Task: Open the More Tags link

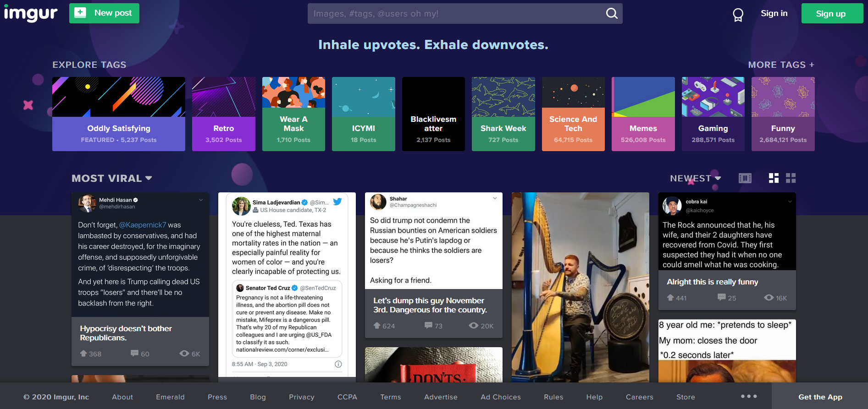Action: click(781, 65)
